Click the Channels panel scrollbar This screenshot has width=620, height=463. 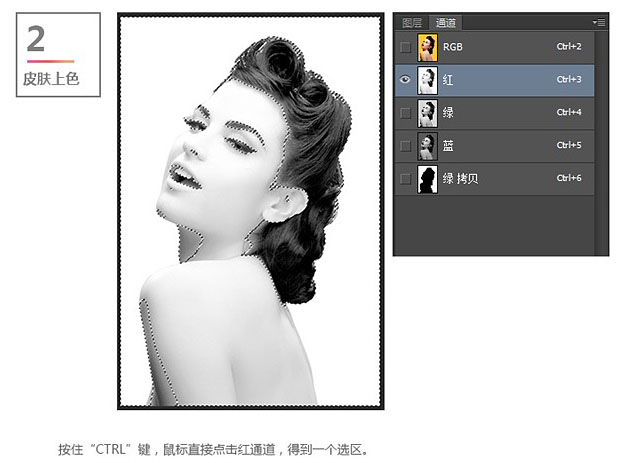point(601,143)
